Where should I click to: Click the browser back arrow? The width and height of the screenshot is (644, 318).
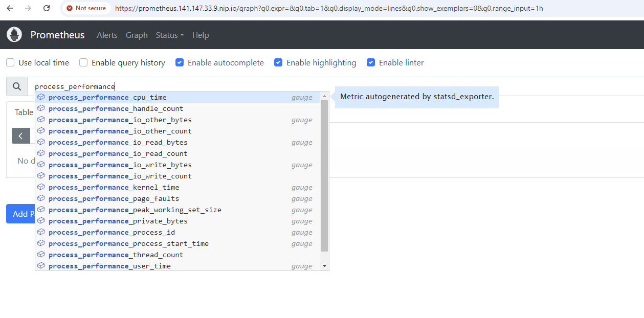tap(9, 8)
